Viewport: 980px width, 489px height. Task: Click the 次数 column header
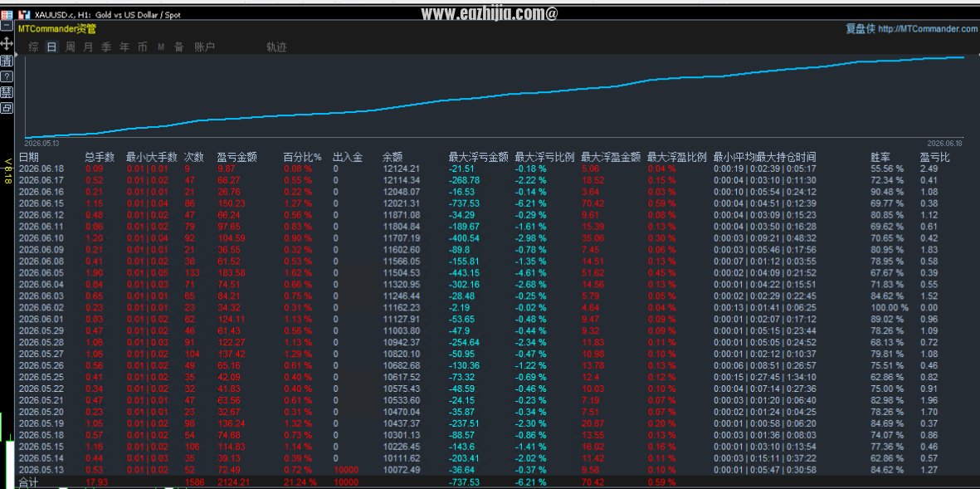coord(193,157)
